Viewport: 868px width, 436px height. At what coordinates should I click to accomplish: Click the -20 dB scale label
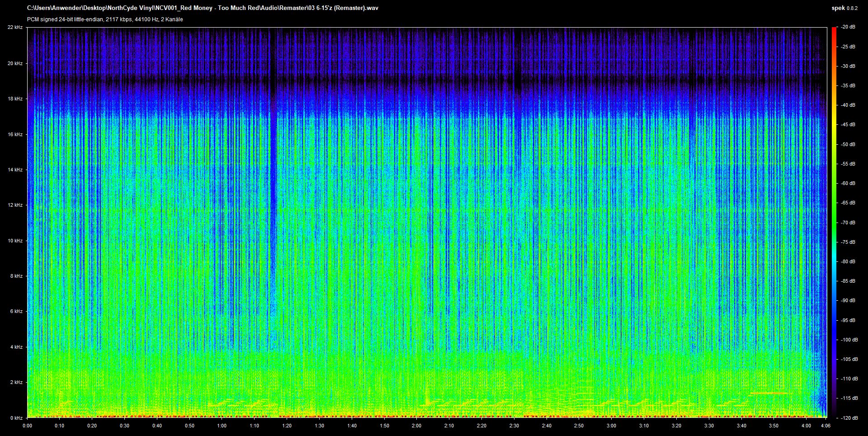[848, 28]
